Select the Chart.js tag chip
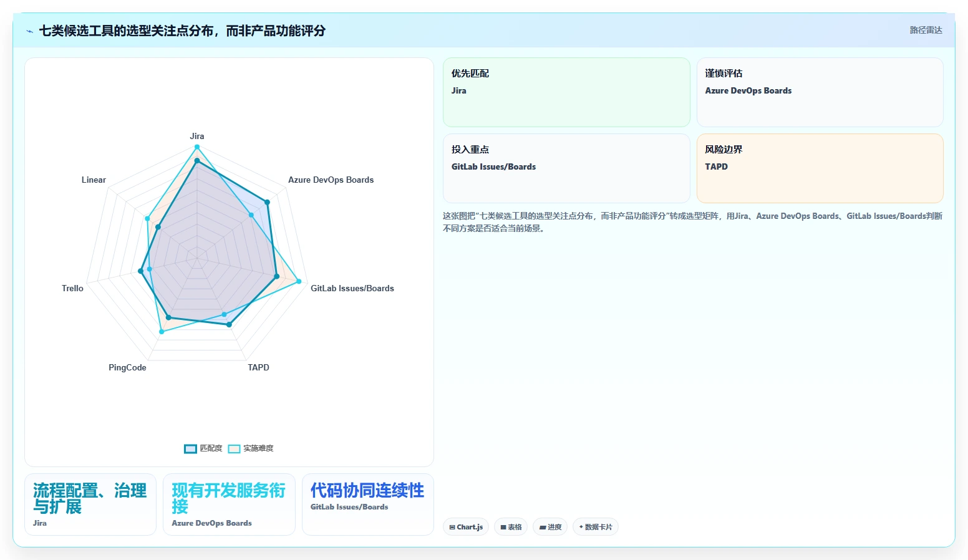Viewport: 968px width, 560px height. (466, 527)
